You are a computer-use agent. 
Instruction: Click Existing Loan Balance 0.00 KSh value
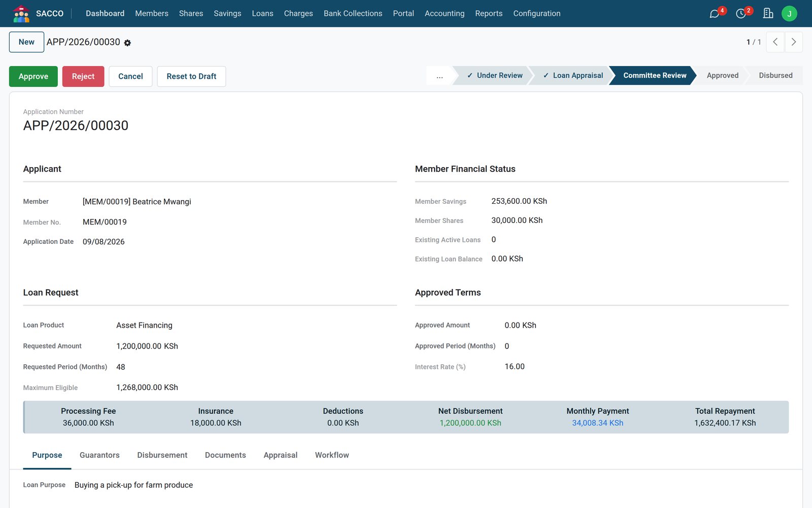click(507, 259)
